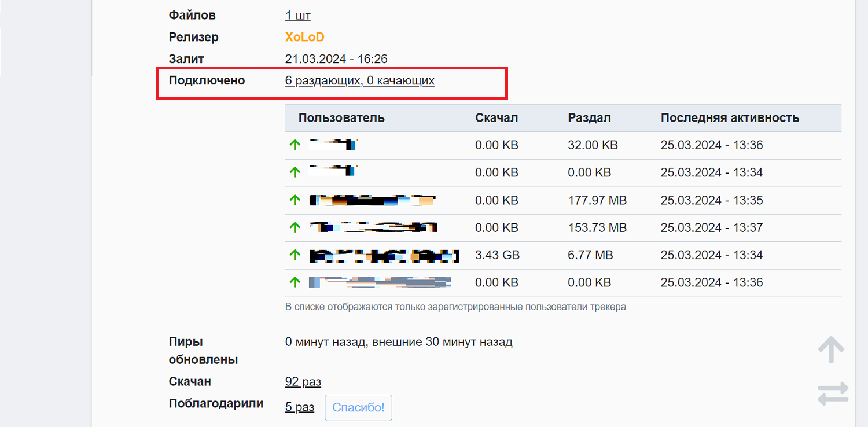This screenshot has width=868, height=427.
Task: Click the Пользователь column header
Action: click(x=341, y=118)
